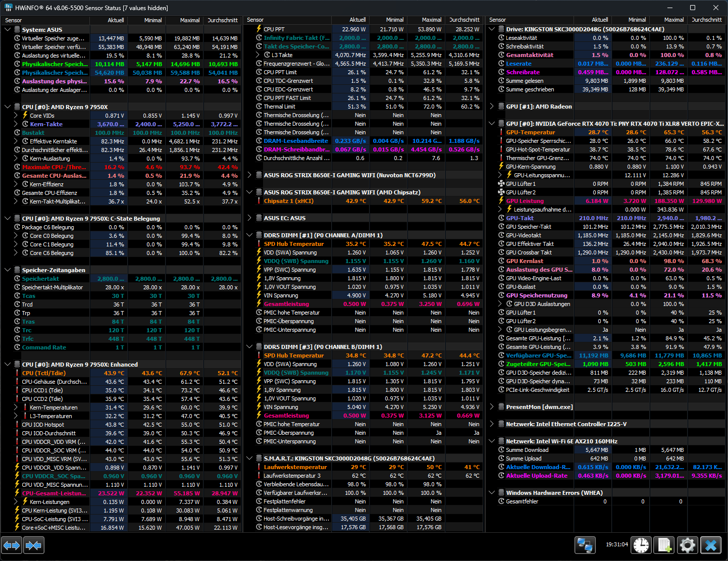Select the Schreibrate row label

523,72
